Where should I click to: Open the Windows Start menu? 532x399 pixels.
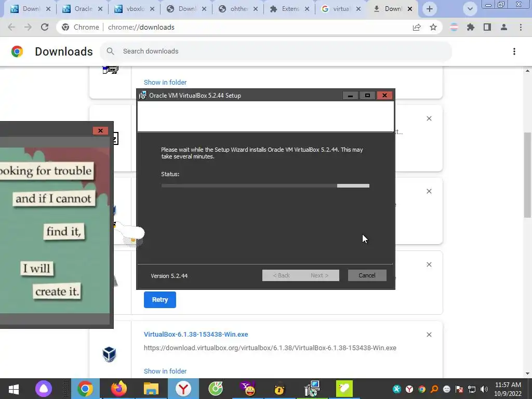click(14, 389)
